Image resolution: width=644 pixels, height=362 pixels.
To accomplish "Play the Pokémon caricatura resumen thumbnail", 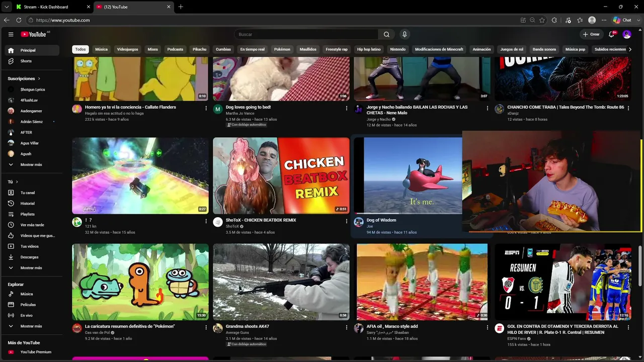I will tap(140, 282).
